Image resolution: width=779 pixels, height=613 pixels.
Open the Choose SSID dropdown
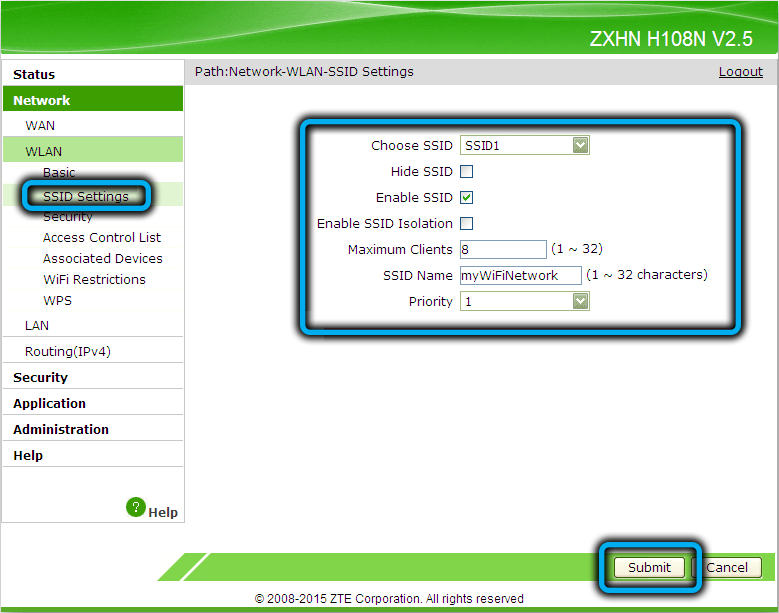pos(525,145)
